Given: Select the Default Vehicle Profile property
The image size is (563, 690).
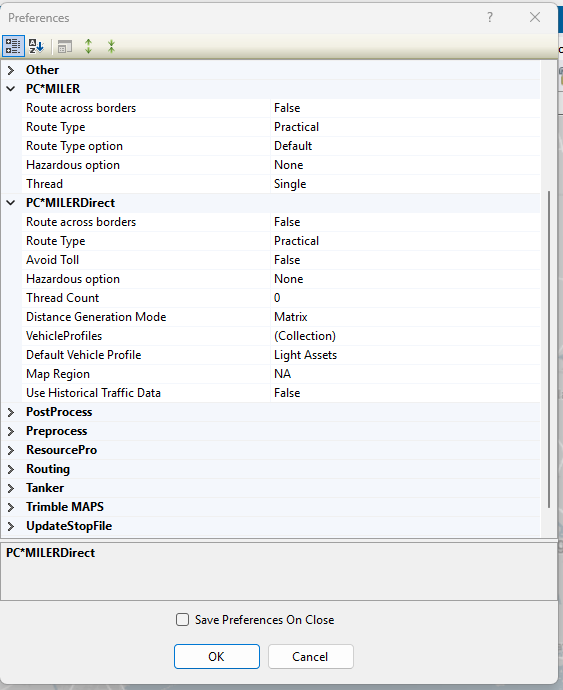Looking at the screenshot, I should click(281, 355).
